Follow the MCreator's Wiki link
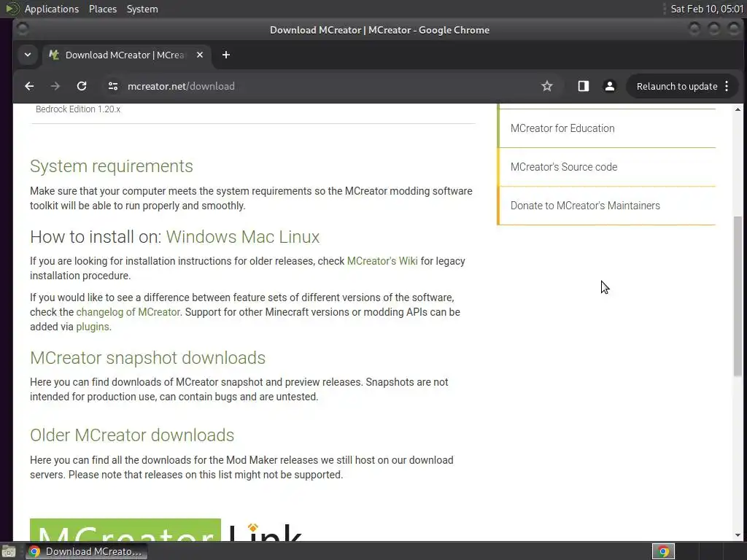 [382, 261]
